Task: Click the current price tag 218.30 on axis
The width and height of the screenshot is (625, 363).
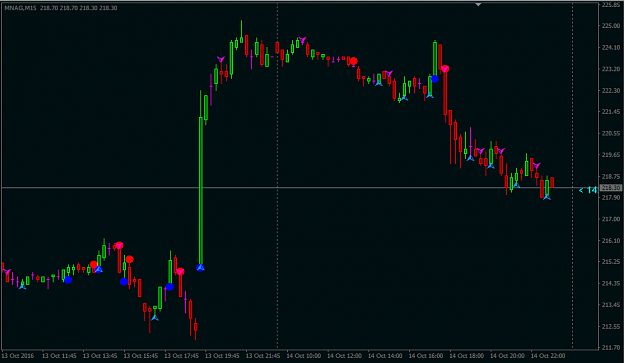Action: coord(611,188)
